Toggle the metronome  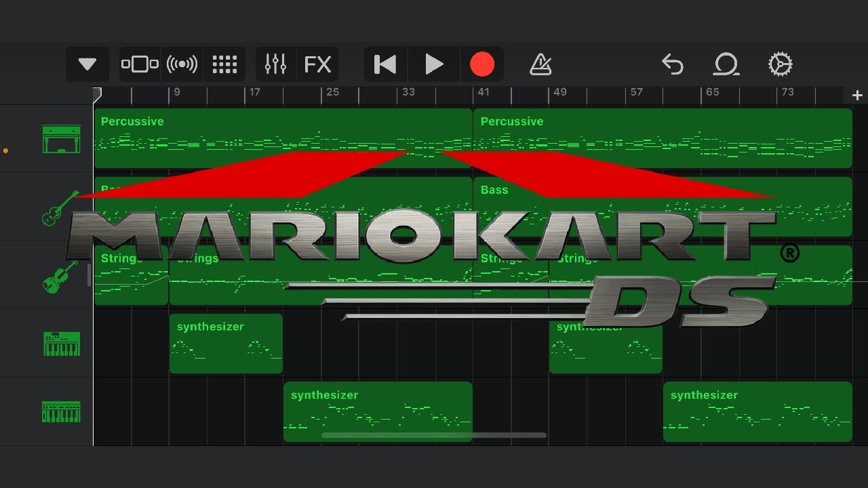(540, 64)
